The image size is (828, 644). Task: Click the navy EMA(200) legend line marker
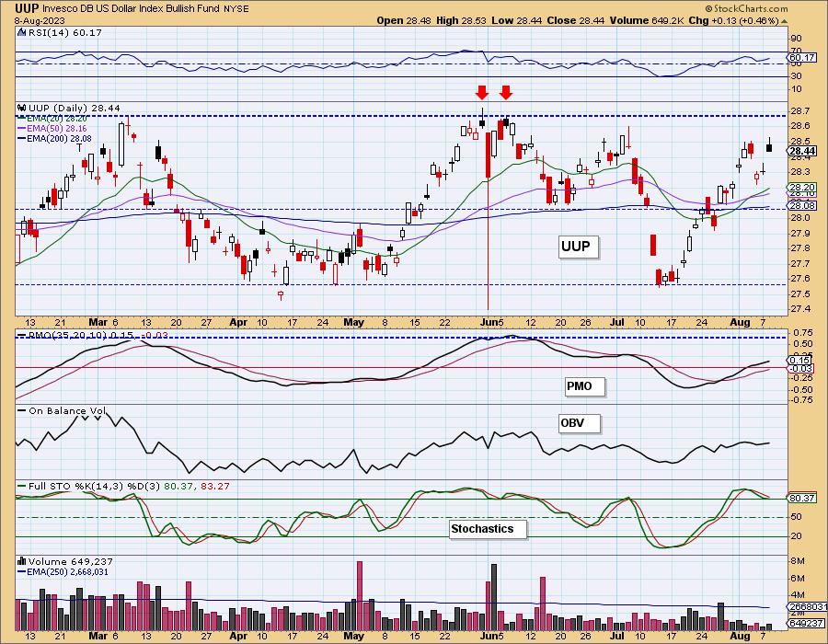coord(22,139)
